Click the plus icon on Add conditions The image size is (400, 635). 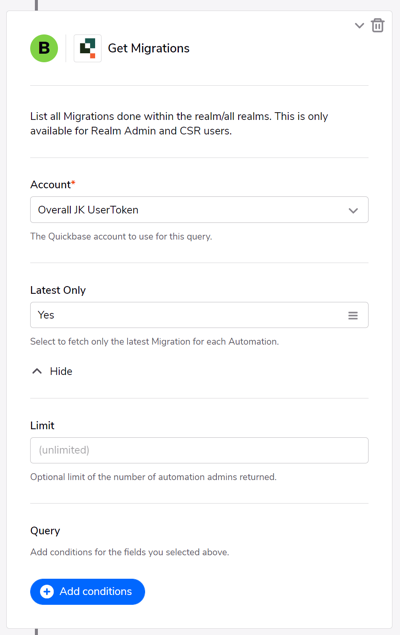coord(47,592)
